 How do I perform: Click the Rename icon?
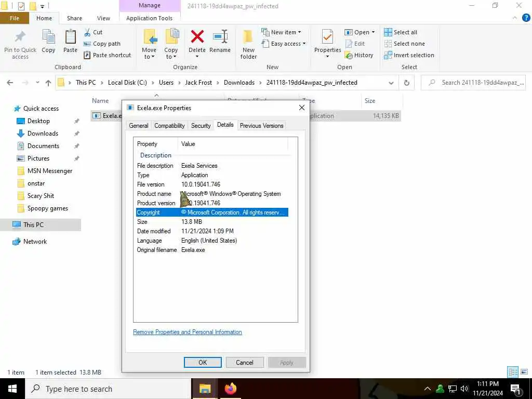pos(220,37)
